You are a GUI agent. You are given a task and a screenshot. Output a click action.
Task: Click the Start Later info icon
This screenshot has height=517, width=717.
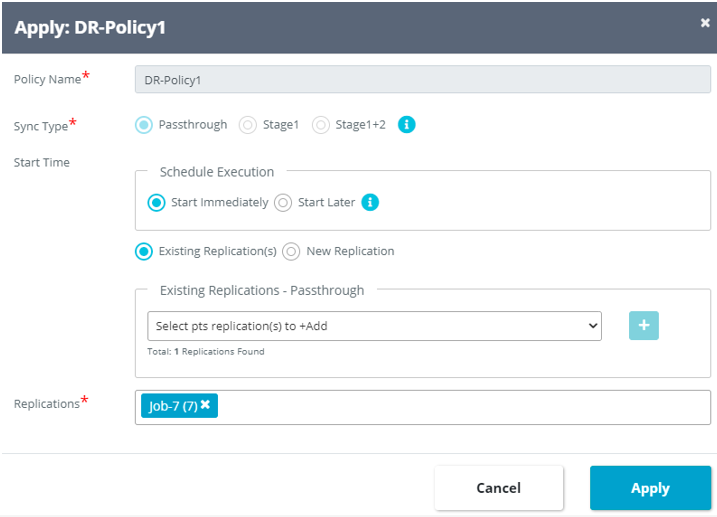click(x=371, y=202)
